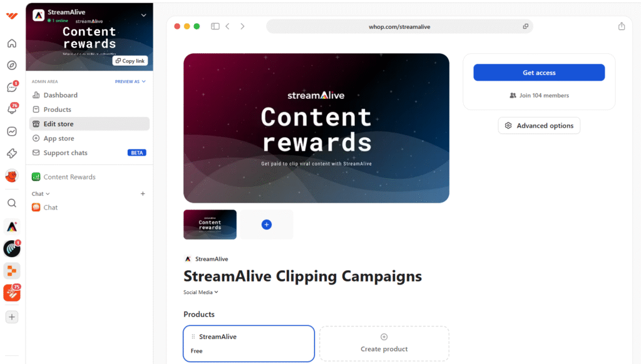Click the Get access button
The height and width of the screenshot is (364, 641).
pyautogui.click(x=539, y=73)
